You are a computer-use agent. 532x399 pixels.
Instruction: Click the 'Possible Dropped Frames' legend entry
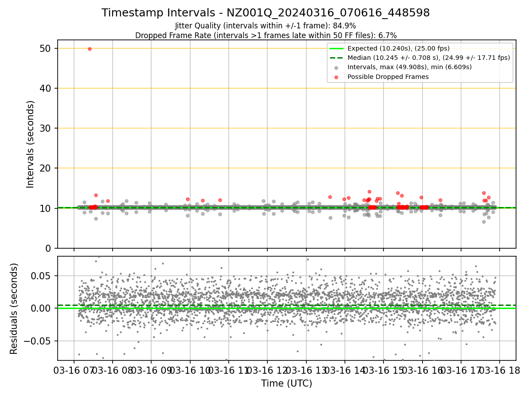tap(388, 77)
